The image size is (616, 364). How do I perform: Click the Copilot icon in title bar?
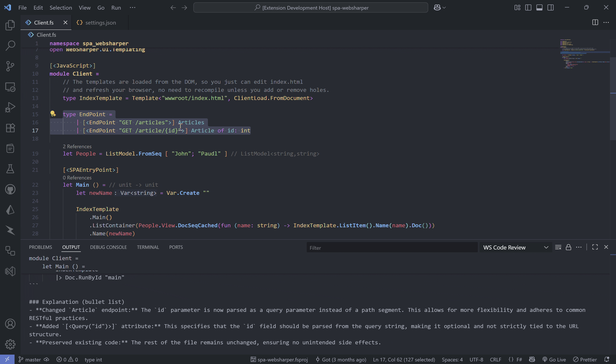pos(437,8)
